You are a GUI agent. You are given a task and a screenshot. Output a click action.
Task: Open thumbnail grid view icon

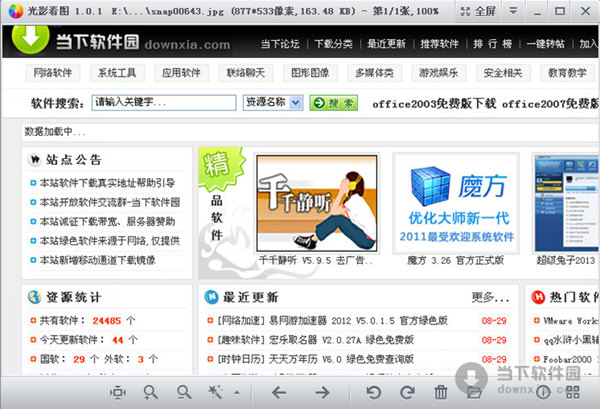pos(572,392)
